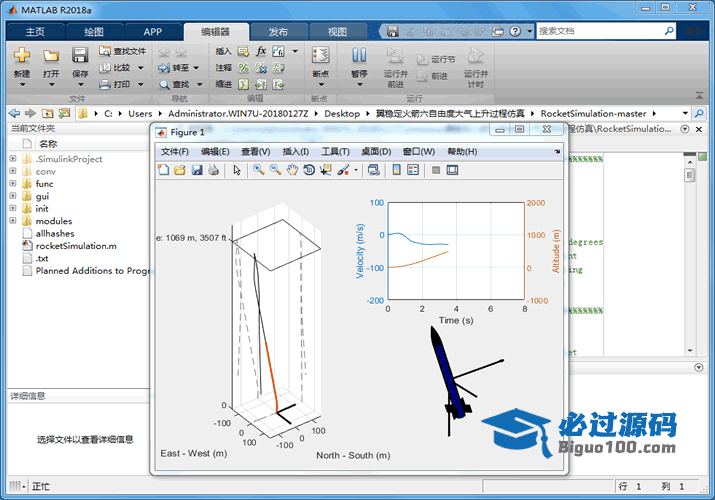Select the gui folder
This screenshot has width=715, height=500.
pos(42,196)
